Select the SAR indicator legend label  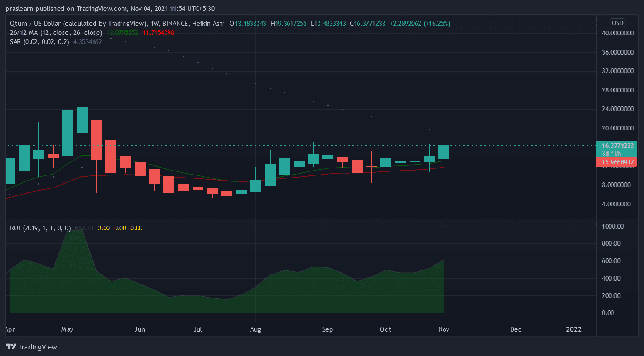(39, 42)
